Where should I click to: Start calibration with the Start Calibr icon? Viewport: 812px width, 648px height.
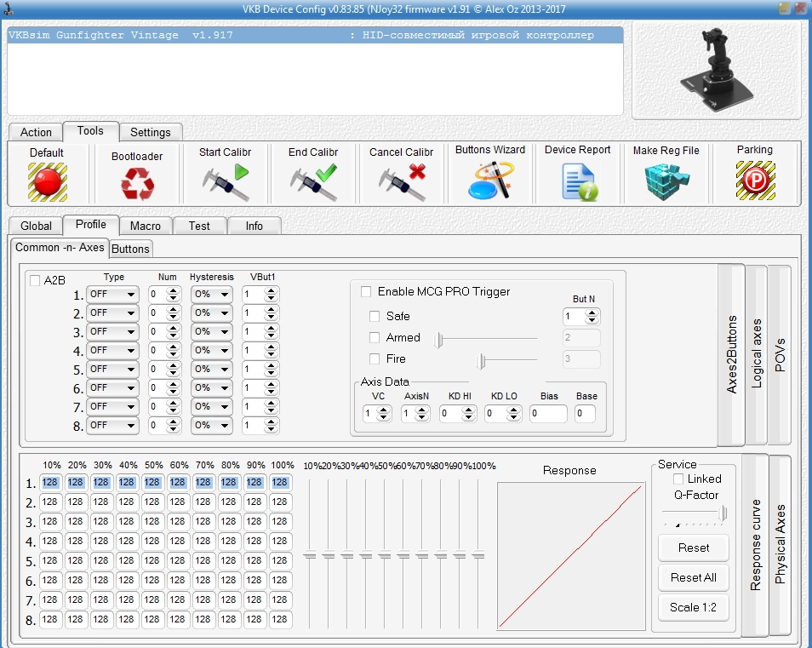(225, 181)
